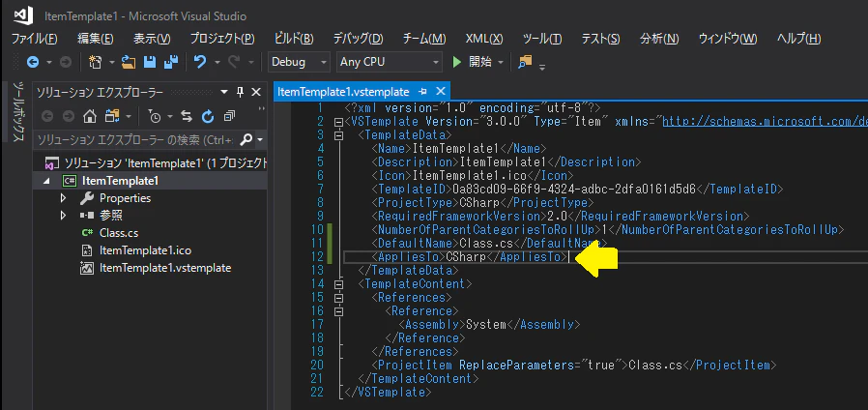Open the Undo history dropdown arrow
The width and height of the screenshot is (868, 410).
[x=217, y=63]
